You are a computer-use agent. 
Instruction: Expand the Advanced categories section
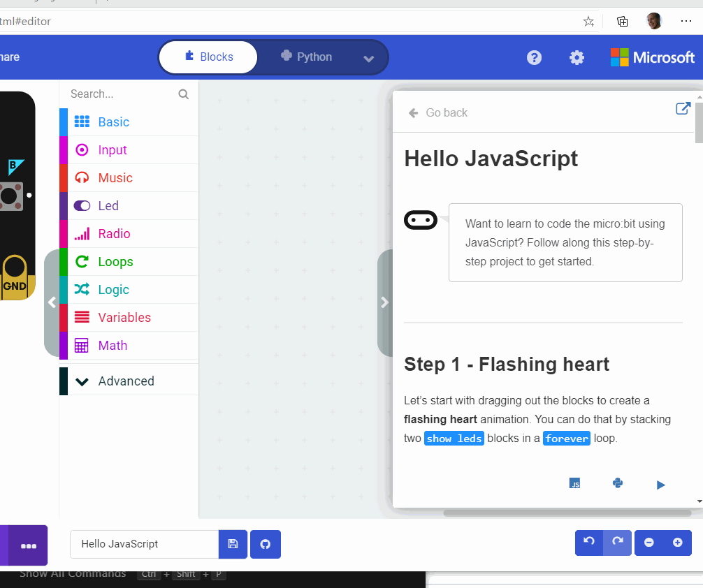[x=129, y=381]
